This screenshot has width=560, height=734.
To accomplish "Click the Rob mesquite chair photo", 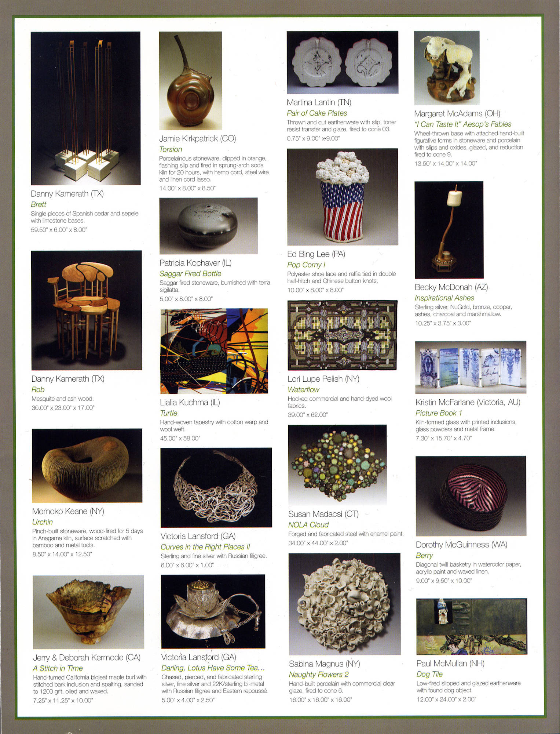I will [x=87, y=310].
